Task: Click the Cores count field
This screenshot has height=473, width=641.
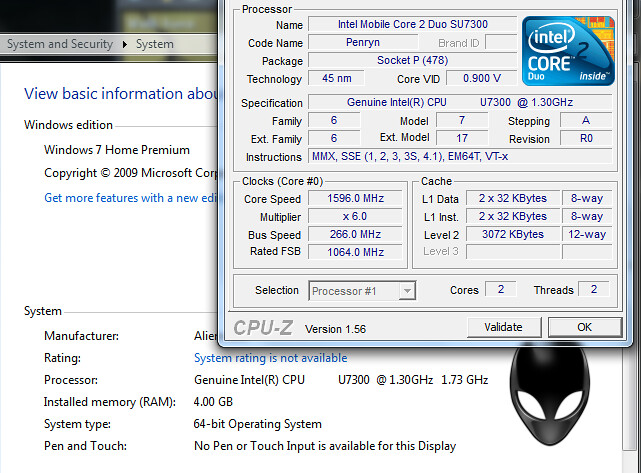Action: tap(501, 289)
